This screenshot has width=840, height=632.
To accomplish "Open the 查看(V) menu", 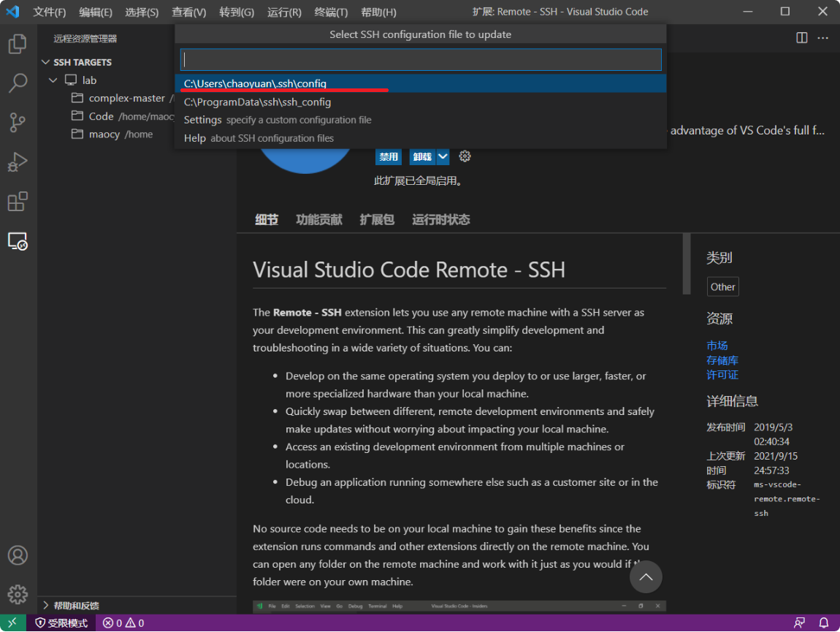I will click(x=188, y=12).
